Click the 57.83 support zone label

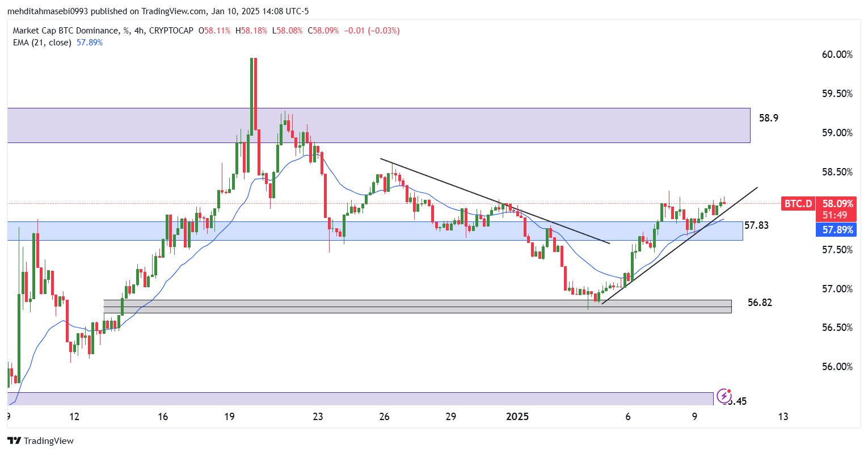(756, 225)
